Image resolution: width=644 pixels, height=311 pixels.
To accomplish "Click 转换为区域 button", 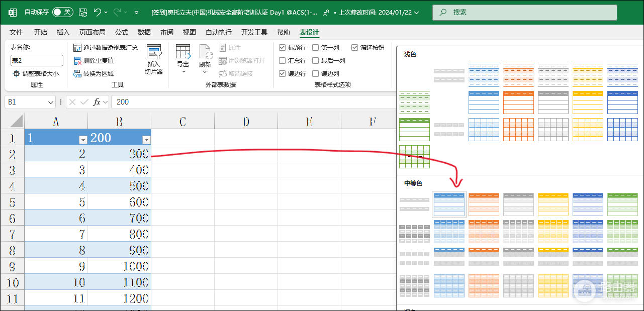I will [94, 73].
